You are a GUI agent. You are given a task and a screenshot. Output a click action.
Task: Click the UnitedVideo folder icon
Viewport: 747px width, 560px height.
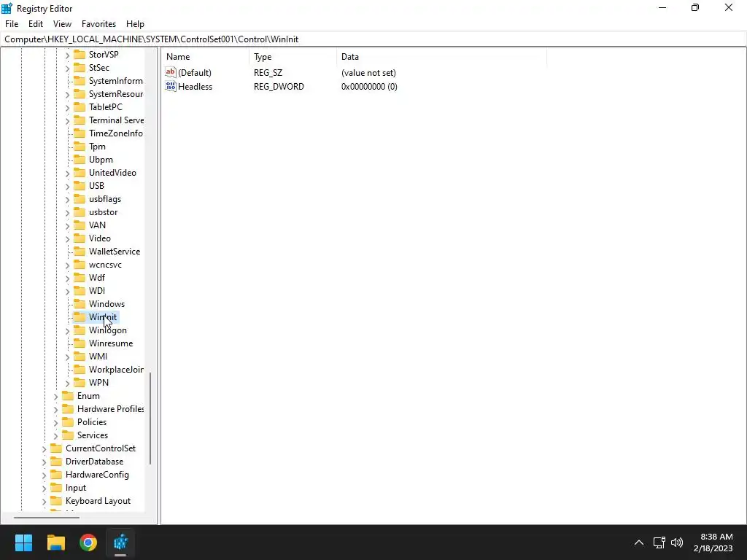click(x=80, y=172)
